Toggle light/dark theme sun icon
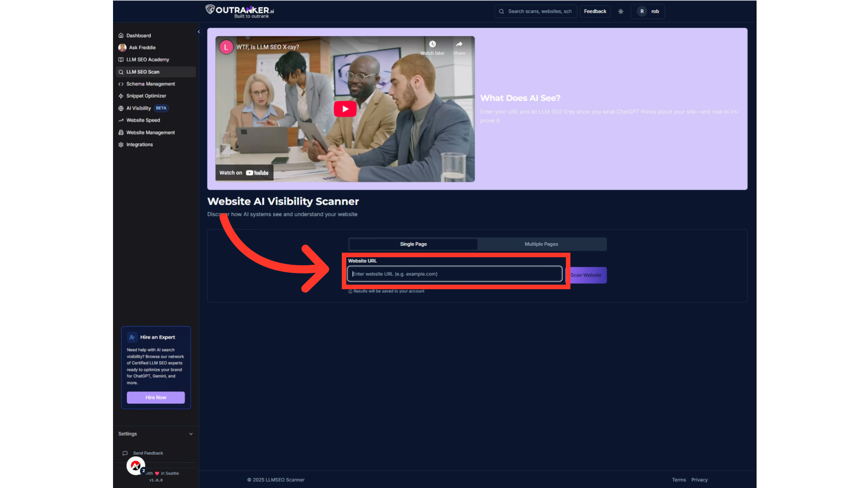This screenshot has height=488, width=868. click(621, 12)
